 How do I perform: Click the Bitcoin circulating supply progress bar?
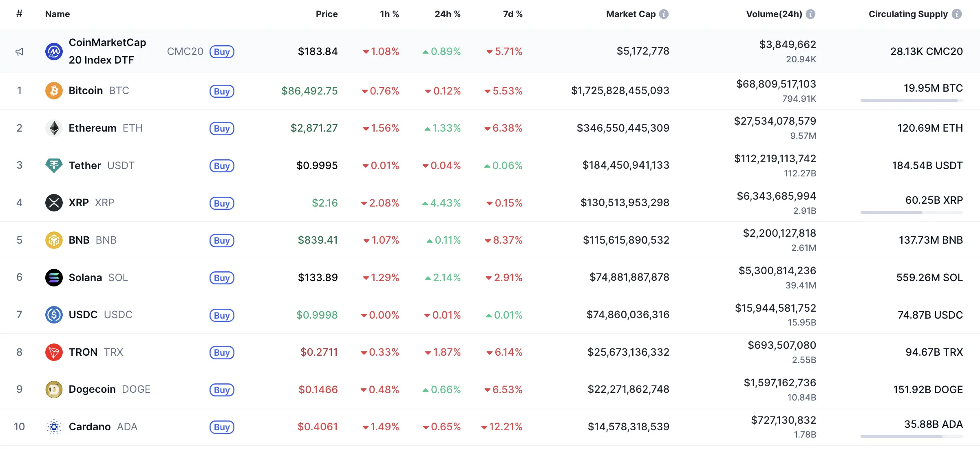[912, 100]
